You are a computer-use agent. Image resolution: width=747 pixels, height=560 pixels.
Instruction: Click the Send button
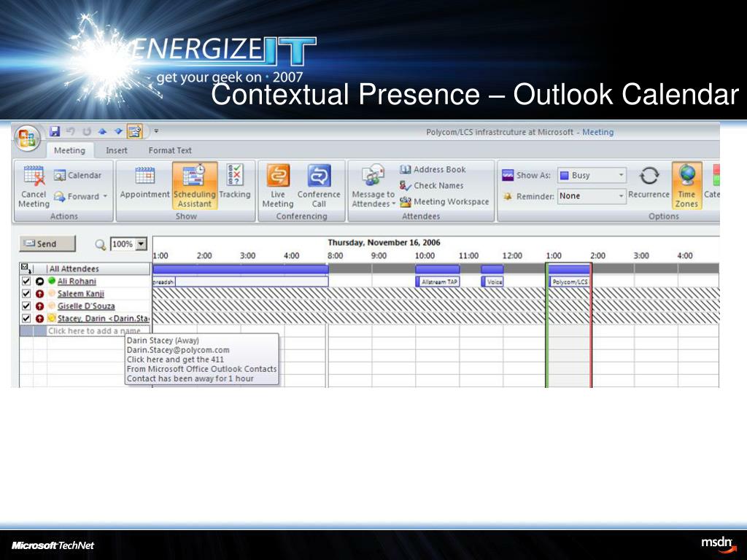47,244
